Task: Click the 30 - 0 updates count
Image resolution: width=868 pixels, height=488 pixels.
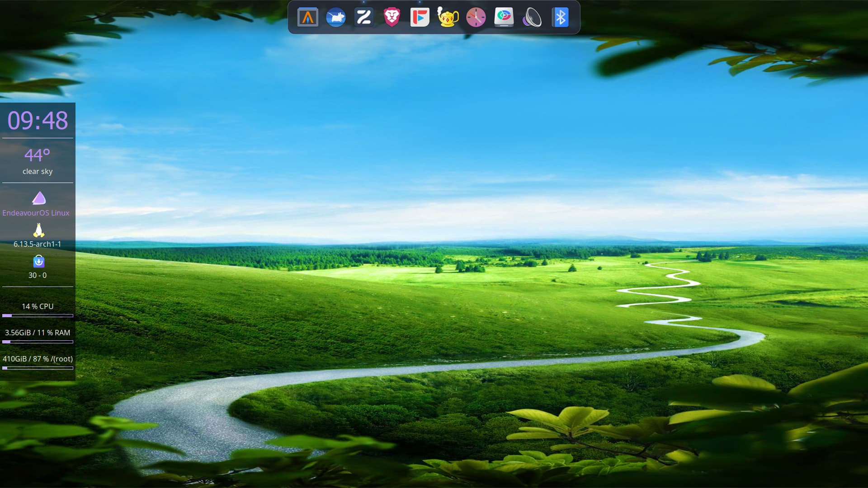Action: coord(38,275)
